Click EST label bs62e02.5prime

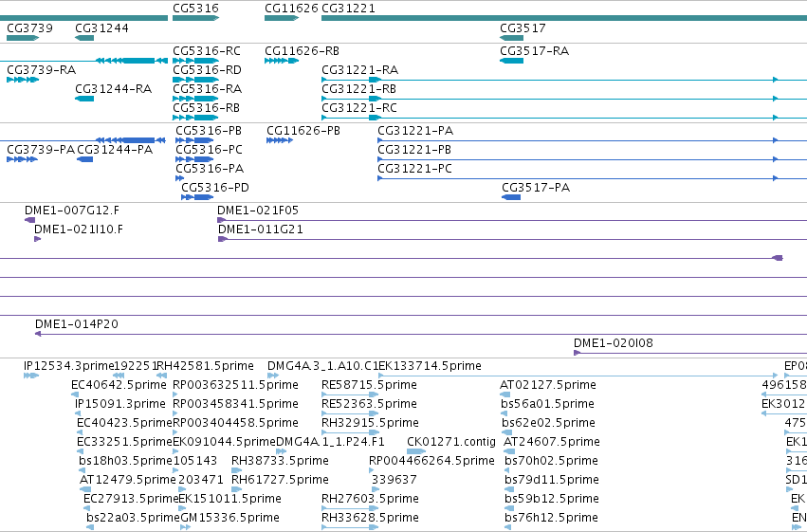click(548, 423)
